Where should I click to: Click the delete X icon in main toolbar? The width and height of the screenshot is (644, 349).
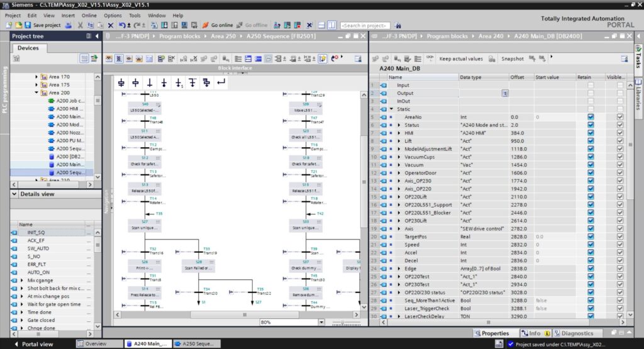click(111, 25)
